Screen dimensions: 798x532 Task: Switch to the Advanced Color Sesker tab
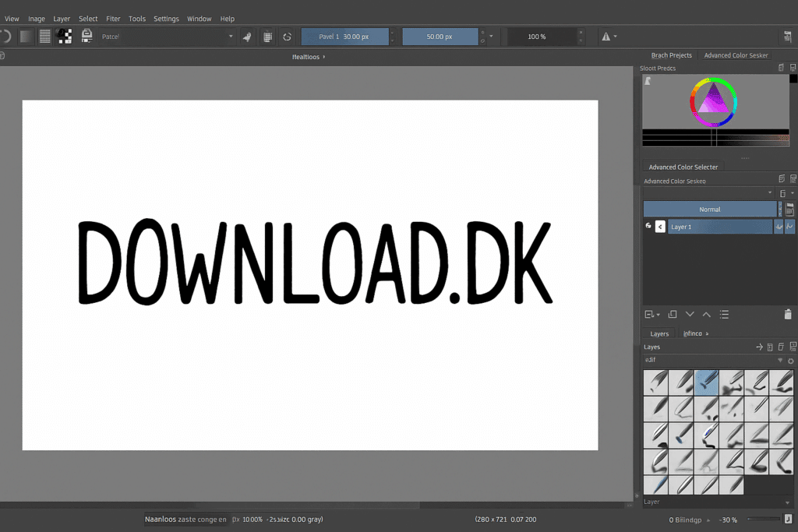coord(736,55)
